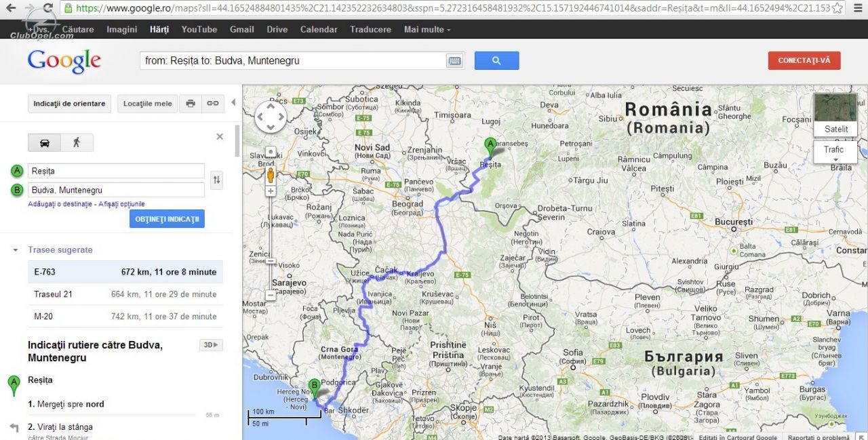
Task: Open Calendar in Google bar
Action: [319, 30]
